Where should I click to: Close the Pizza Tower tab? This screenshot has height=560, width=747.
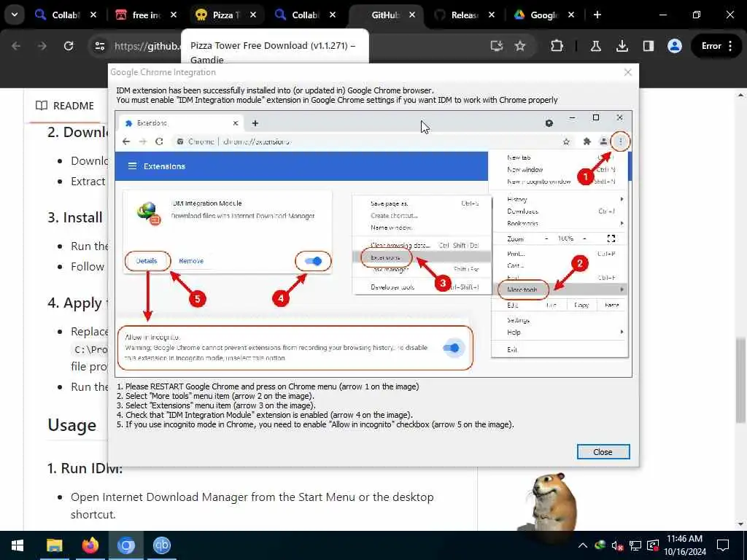click(253, 15)
